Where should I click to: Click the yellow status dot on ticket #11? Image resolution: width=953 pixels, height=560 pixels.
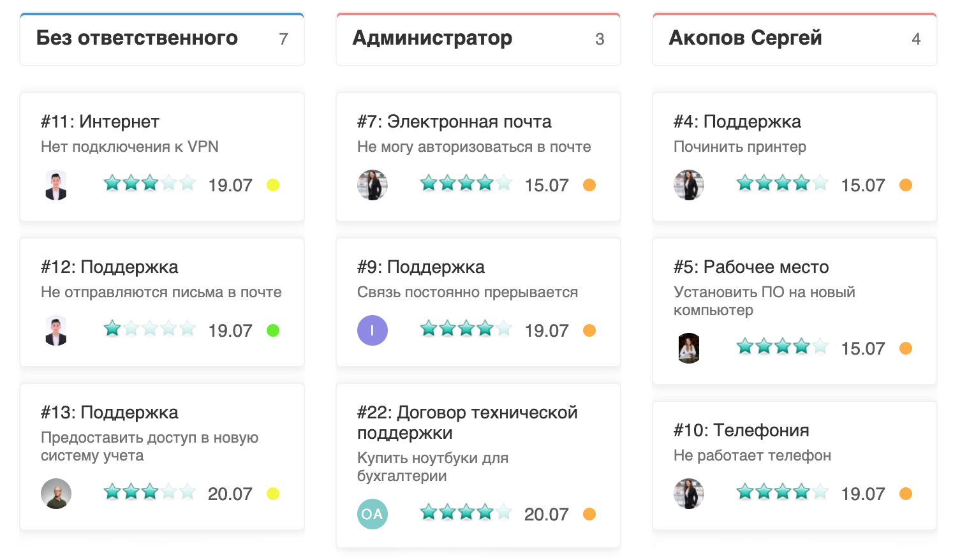click(273, 185)
